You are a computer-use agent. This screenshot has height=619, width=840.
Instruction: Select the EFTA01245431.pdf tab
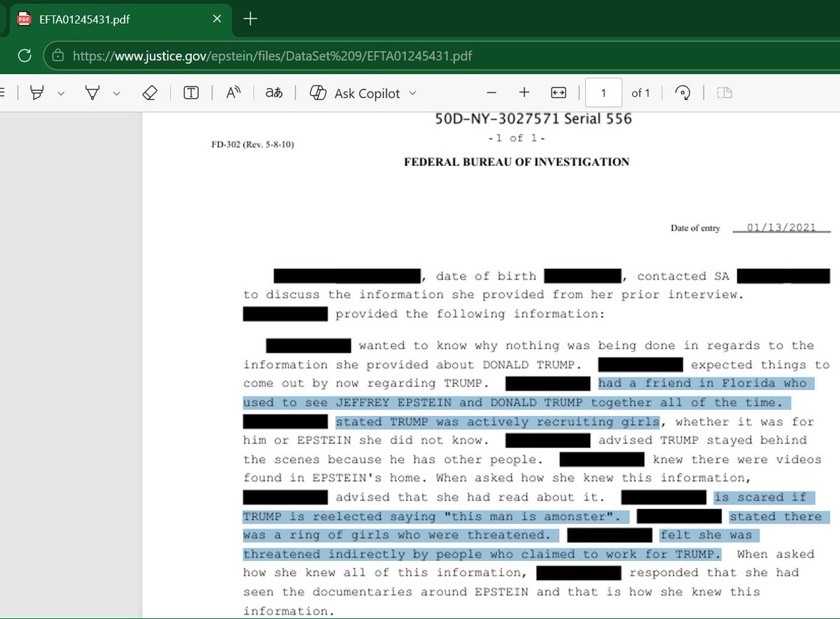(x=121, y=19)
